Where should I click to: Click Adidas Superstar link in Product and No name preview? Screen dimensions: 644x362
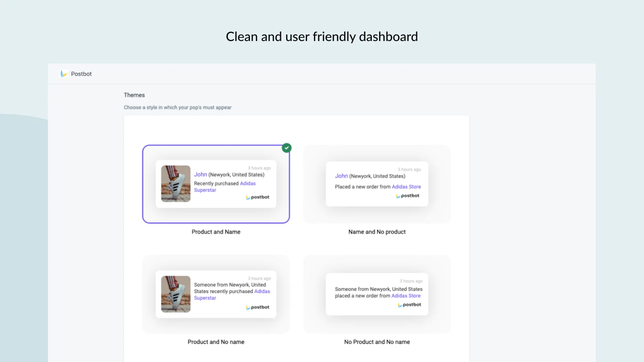tap(232, 294)
